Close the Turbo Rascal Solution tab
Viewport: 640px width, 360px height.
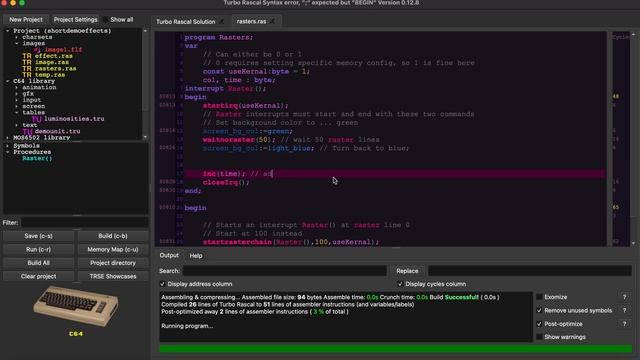pos(222,21)
